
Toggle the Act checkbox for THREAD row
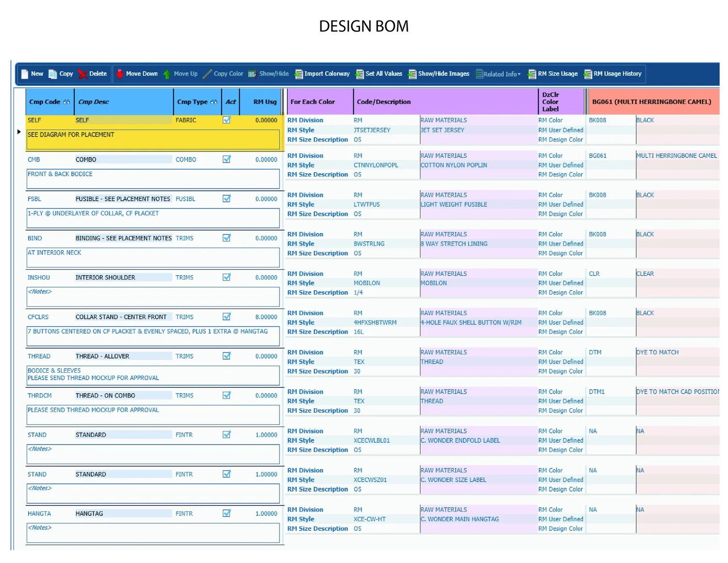227,356
